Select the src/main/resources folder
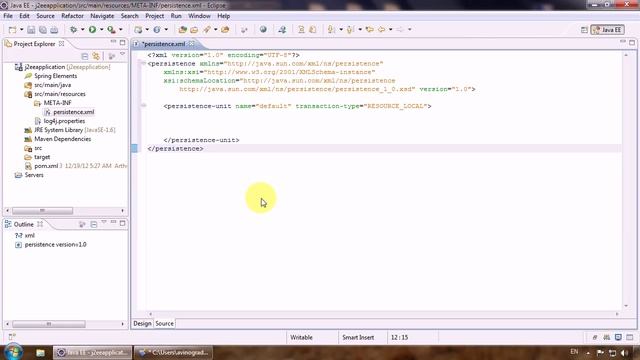Image resolution: width=640 pixels, height=360 pixels. click(x=60, y=94)
